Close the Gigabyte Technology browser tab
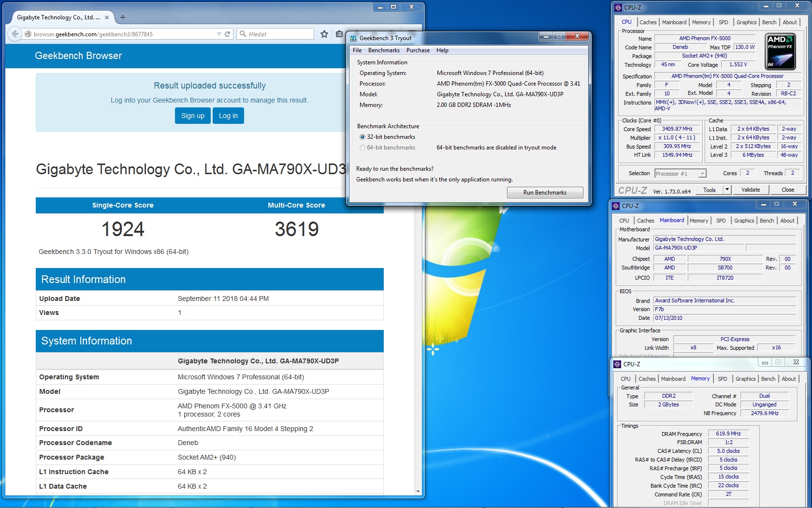The width and height of the screenshot is (812, 508). (x=107, y=17)
